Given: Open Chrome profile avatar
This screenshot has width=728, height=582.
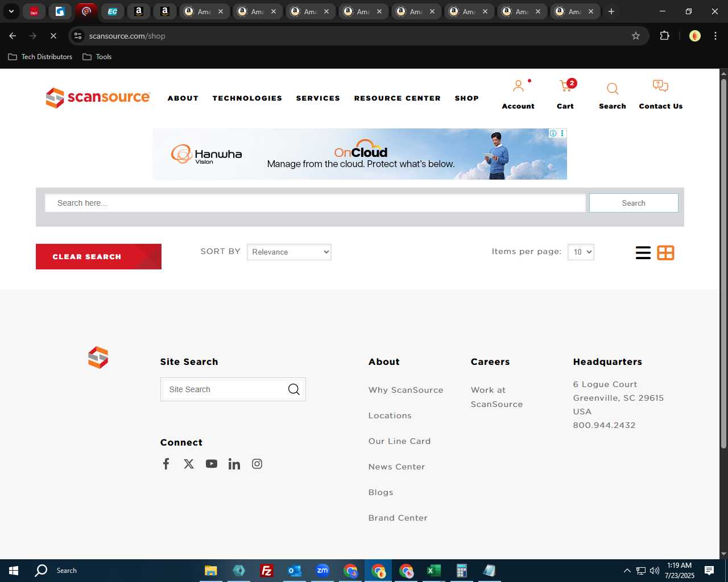Looking at the screenshot, I should (x=694, y=36).
